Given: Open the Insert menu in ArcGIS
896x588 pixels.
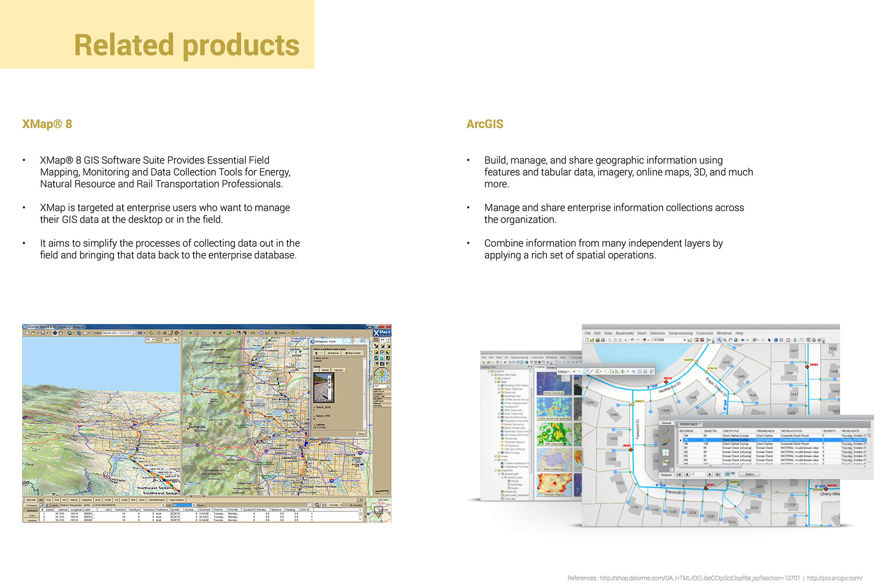Looking at the screenshot, I should click(x=642, y=333).
